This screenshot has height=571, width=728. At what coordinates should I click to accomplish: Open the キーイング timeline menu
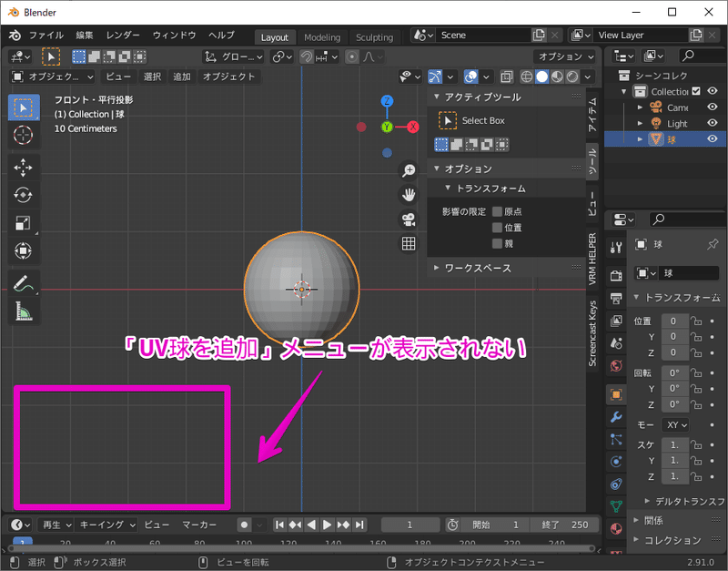click(x=106, y=525)
